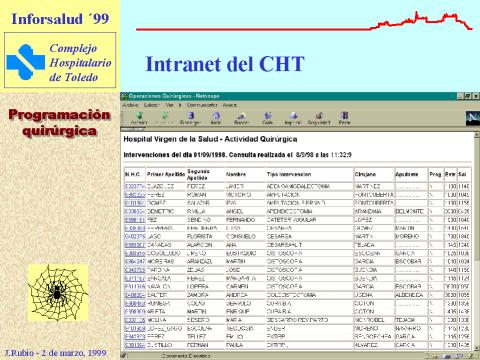Open the Seguridad lock icon

[319, 118]
